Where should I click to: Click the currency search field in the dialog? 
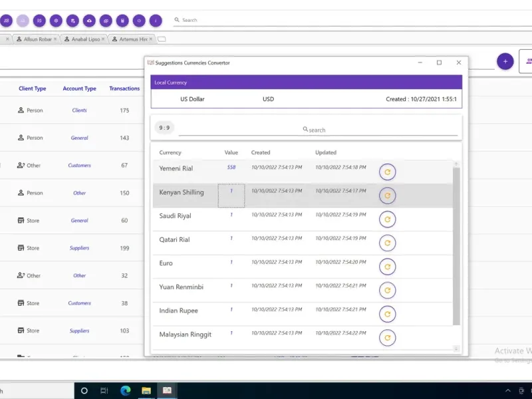pyautogui.click(x=318, y=130)
